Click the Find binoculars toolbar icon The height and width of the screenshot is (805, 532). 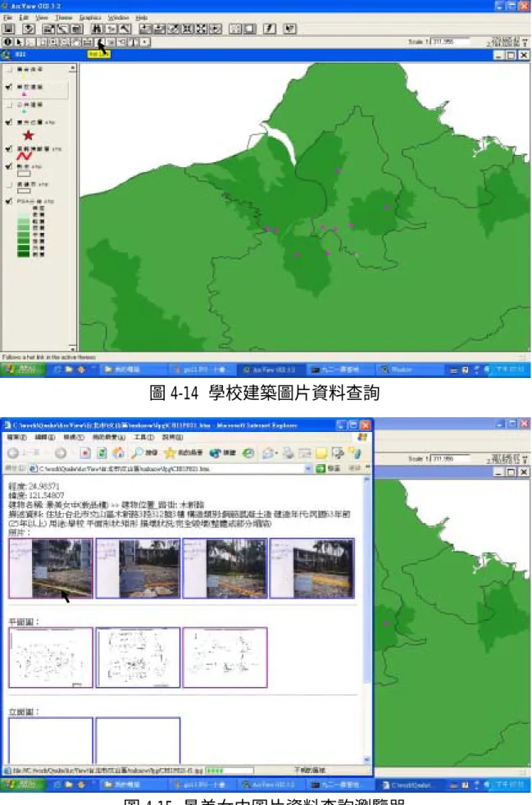97,29
